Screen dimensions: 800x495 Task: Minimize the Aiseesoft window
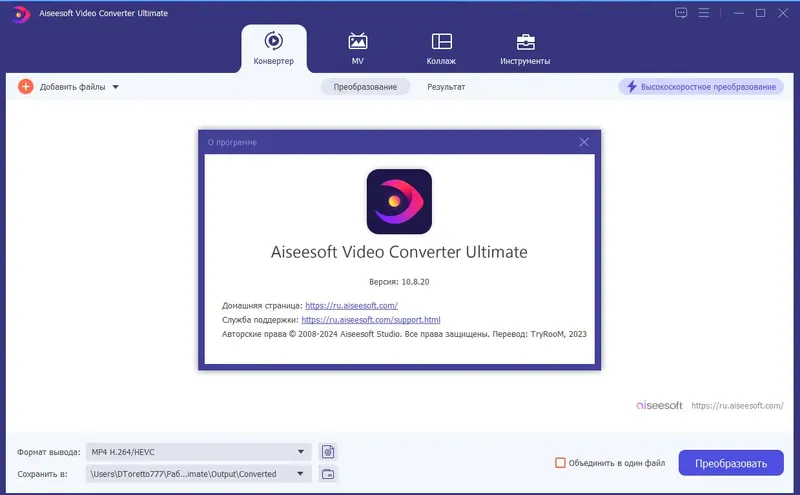738,13
